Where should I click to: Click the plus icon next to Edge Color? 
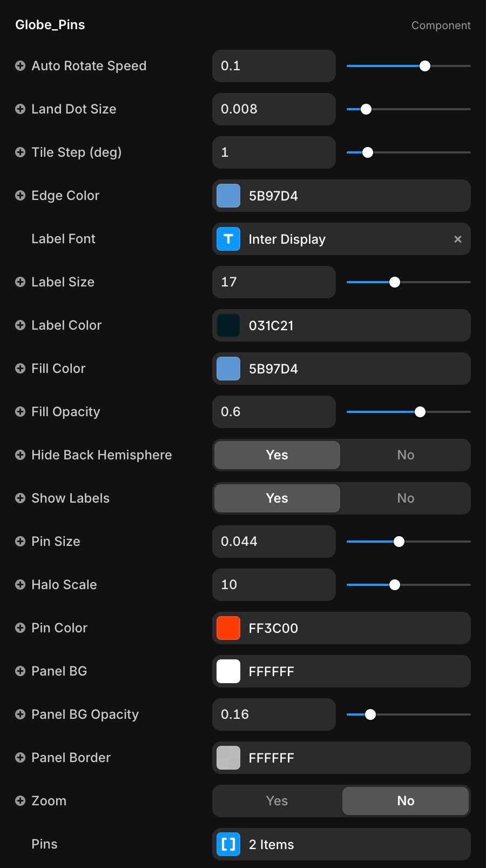click(20, 196)
